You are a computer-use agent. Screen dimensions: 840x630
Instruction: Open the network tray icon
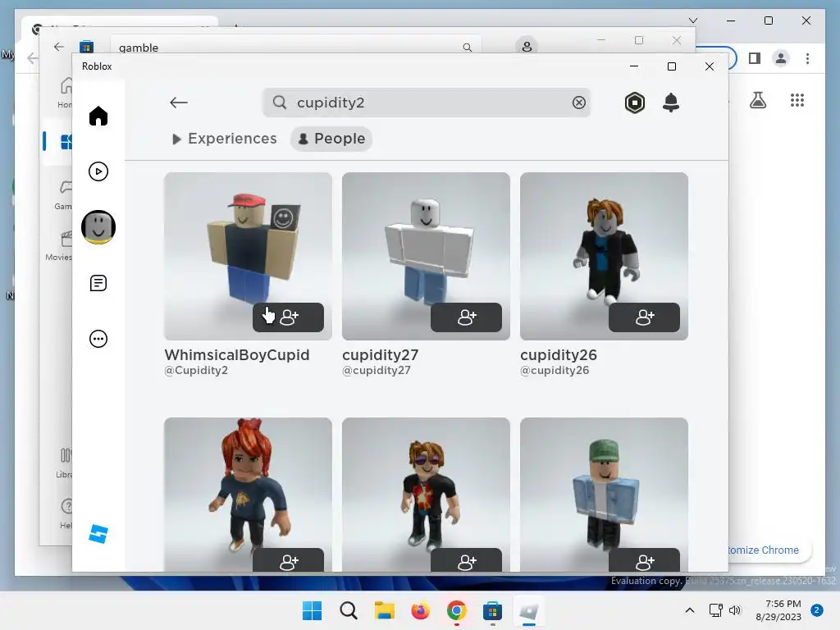point(715,610)
